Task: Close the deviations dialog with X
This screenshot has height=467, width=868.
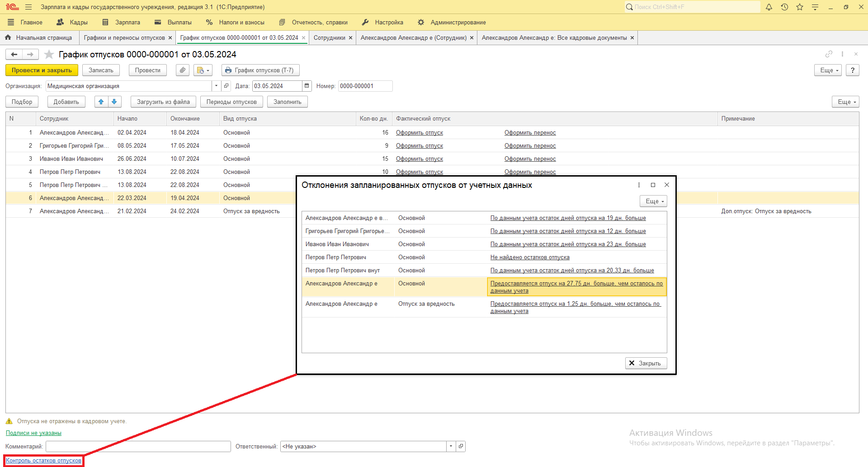Action: click(x=667, y=185)
